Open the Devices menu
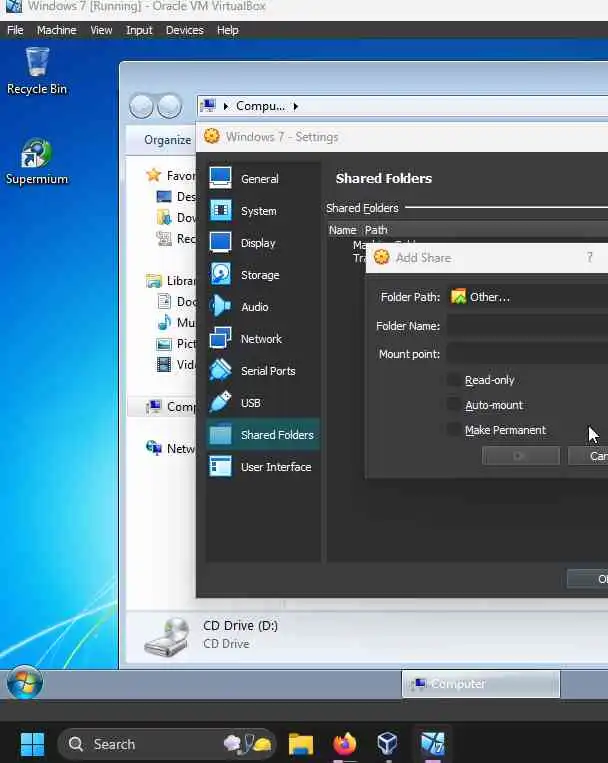Viewport: 608px width, 763px height. point(184,30)
